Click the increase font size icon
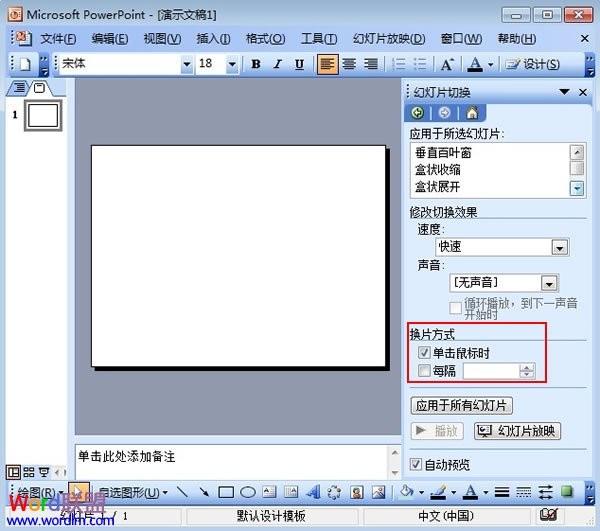This screenshot has height=531, width=600. 447,64
